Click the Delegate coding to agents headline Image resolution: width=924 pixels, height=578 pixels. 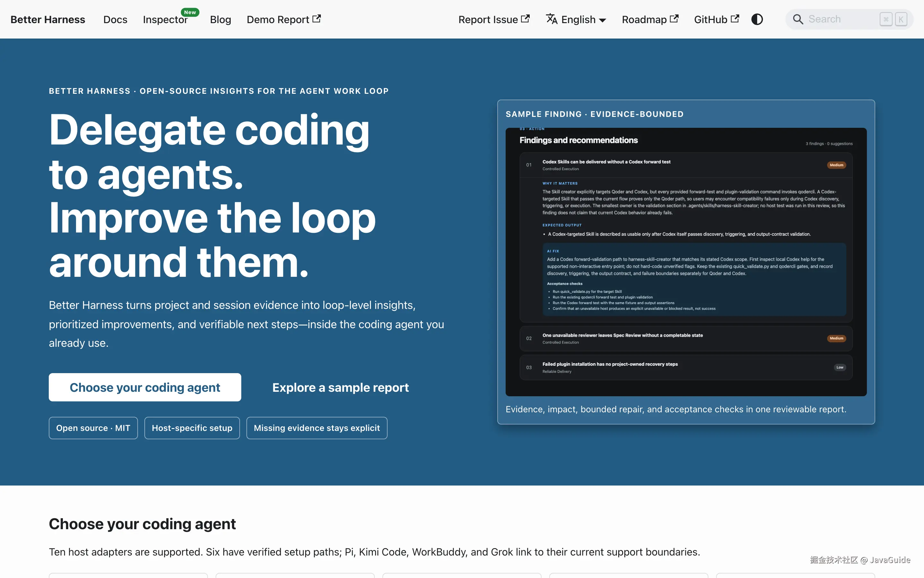coord(212,195)
